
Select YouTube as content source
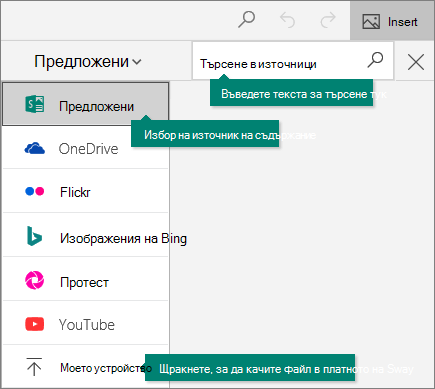point(86,324)
